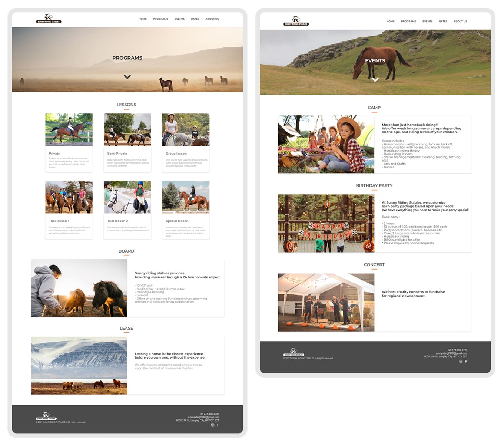Open the Private lesson photo thumbnail
This screenshot has width=504, height=445.
(69, 129)
